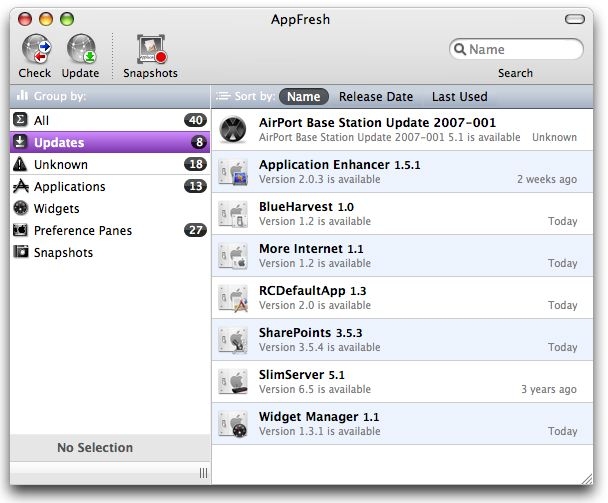
Task: Select the Unknown group
Action: point(110,164)
